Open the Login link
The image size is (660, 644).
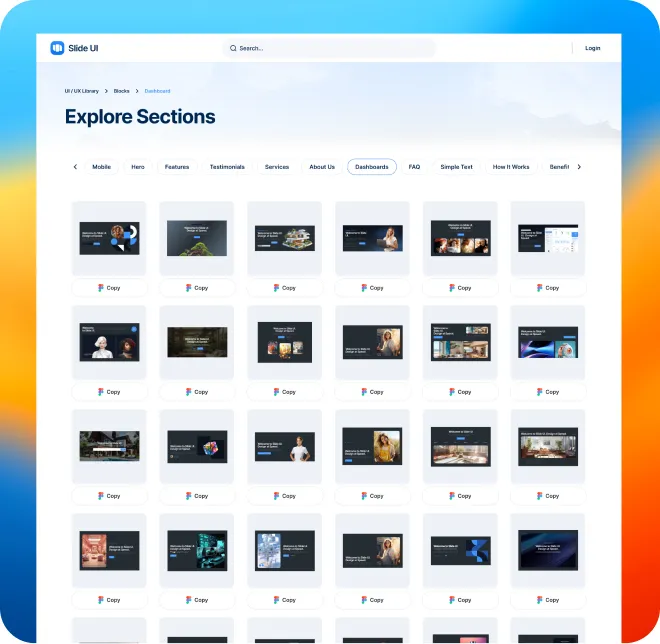(592, 48)
